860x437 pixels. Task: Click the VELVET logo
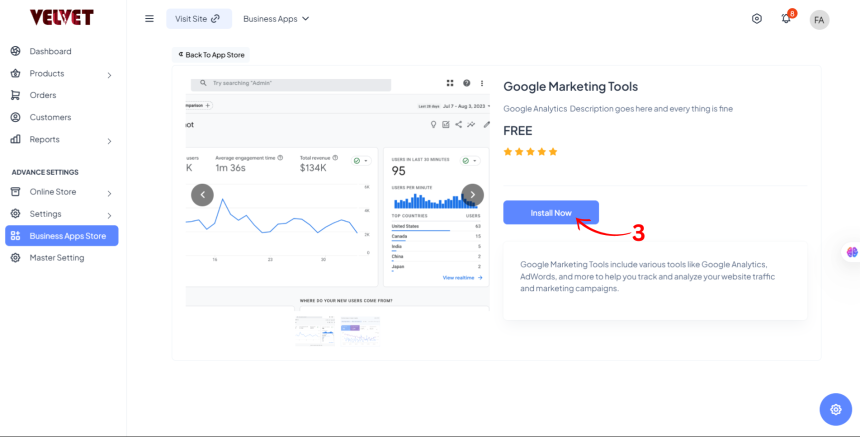[62, 18]
